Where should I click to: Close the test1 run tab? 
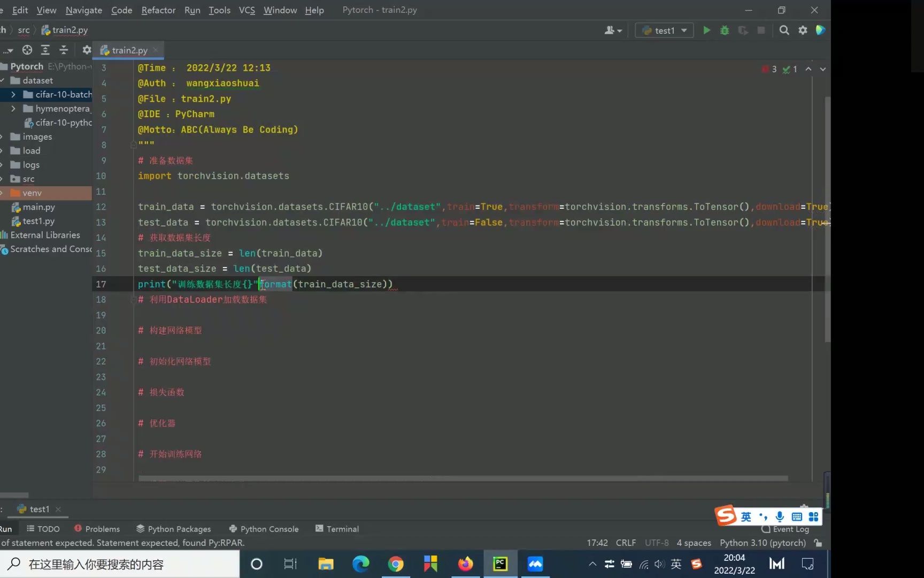58,509
